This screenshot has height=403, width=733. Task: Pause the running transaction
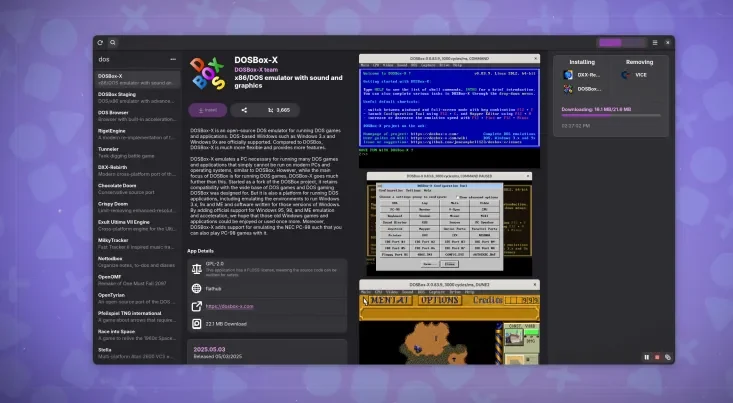647,357
